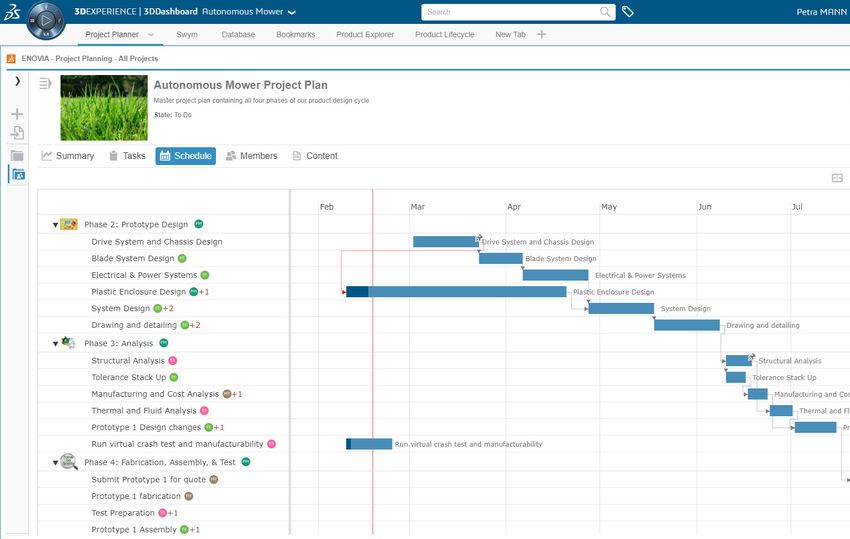850x539 pixels.
Task: Open the tags icon beside search
Action: tap(628, 11)
